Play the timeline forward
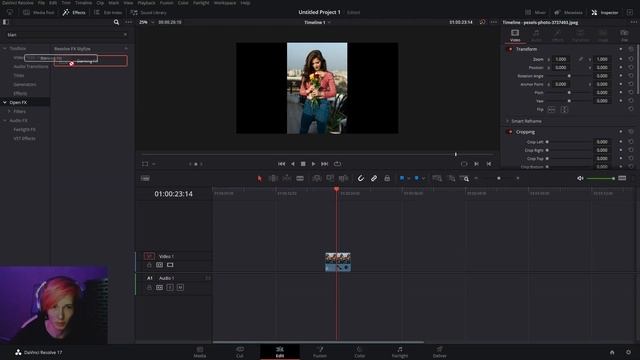 click(313, 164)
